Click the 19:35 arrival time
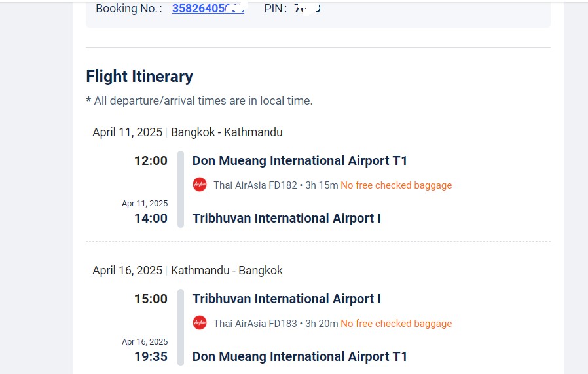 pyautogui.click(x=151, y=356)
